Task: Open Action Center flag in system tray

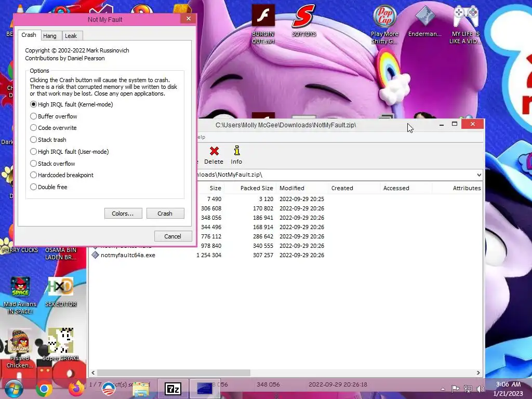Action: (x=455, y=389)
